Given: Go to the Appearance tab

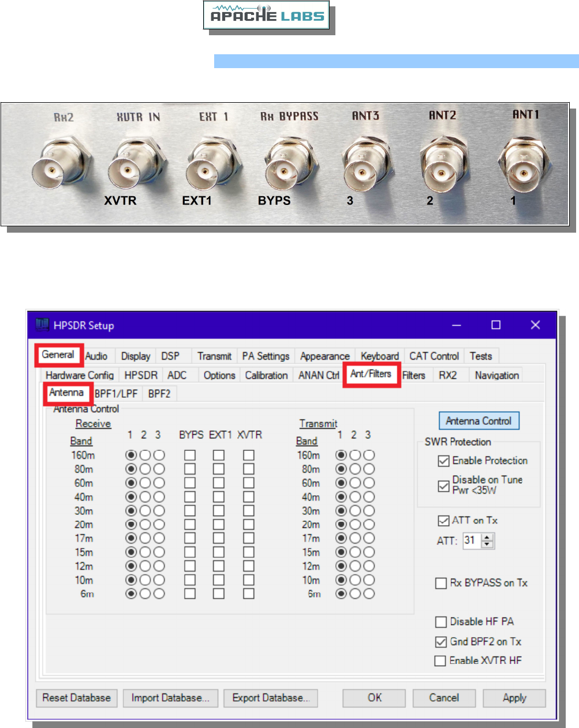Looking at the screenshot, I should pos(324,356).
